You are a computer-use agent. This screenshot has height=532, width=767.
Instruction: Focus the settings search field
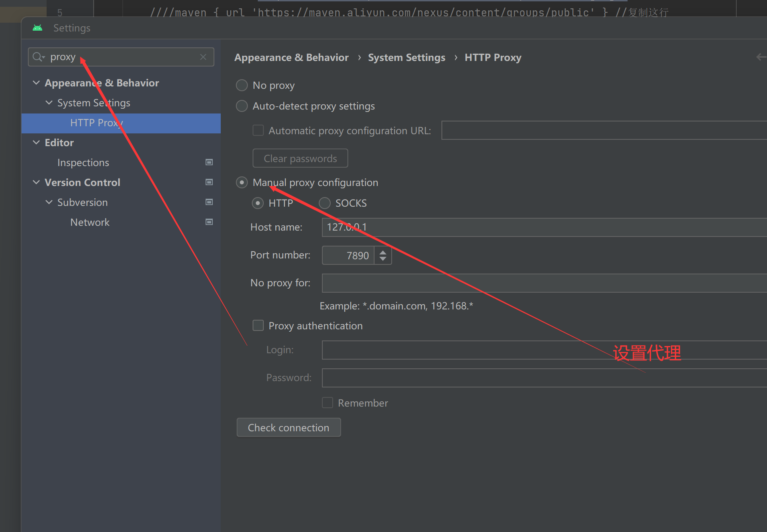[121, 57]
